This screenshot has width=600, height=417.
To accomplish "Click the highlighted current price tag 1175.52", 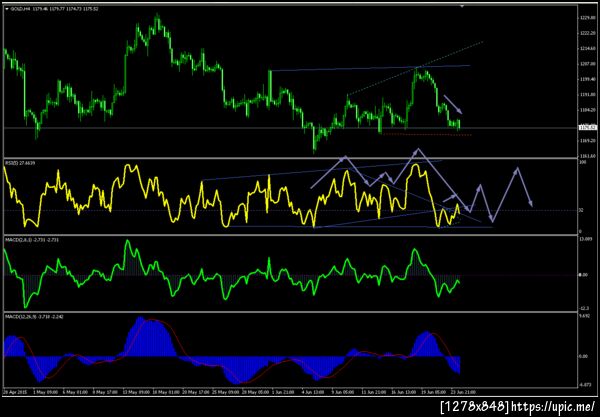I will (588, 127).
